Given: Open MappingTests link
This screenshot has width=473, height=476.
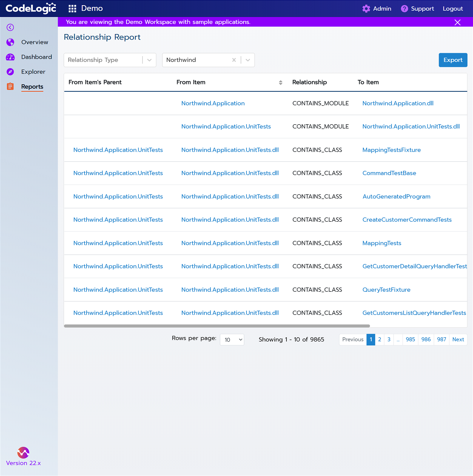Looking at the screenshot, I should 382,243.
